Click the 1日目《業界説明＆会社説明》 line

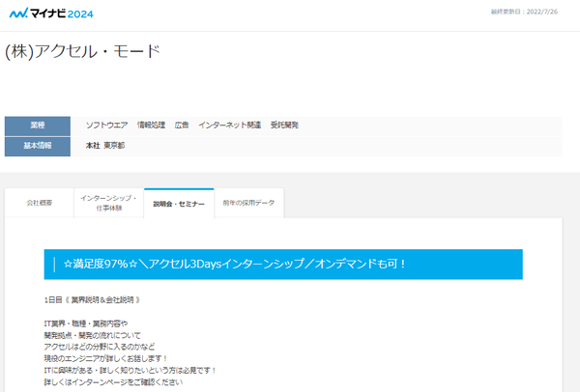tap(92, 300)
